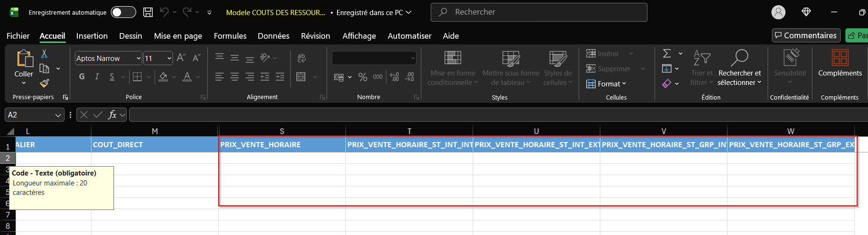This screenshot has height=235, width=868.
Task: Click the Commentaires button
Action: (806, 35)
